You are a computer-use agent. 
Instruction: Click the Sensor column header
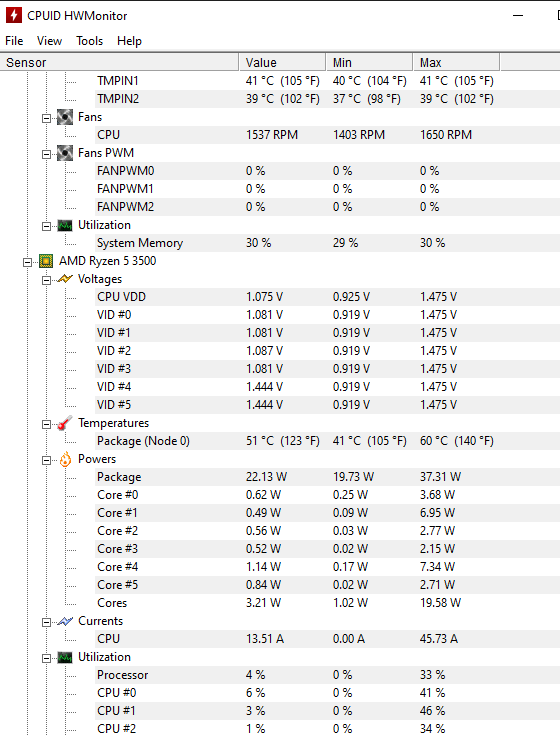[x=119, y=62]
